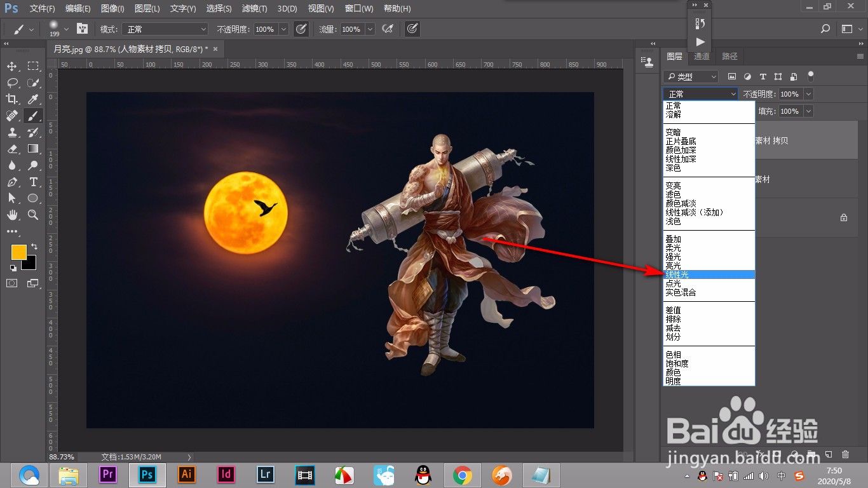Filter layers by adjustment layers
The height and width of the screenshot is (488, 868).
[x=747, y=77]
